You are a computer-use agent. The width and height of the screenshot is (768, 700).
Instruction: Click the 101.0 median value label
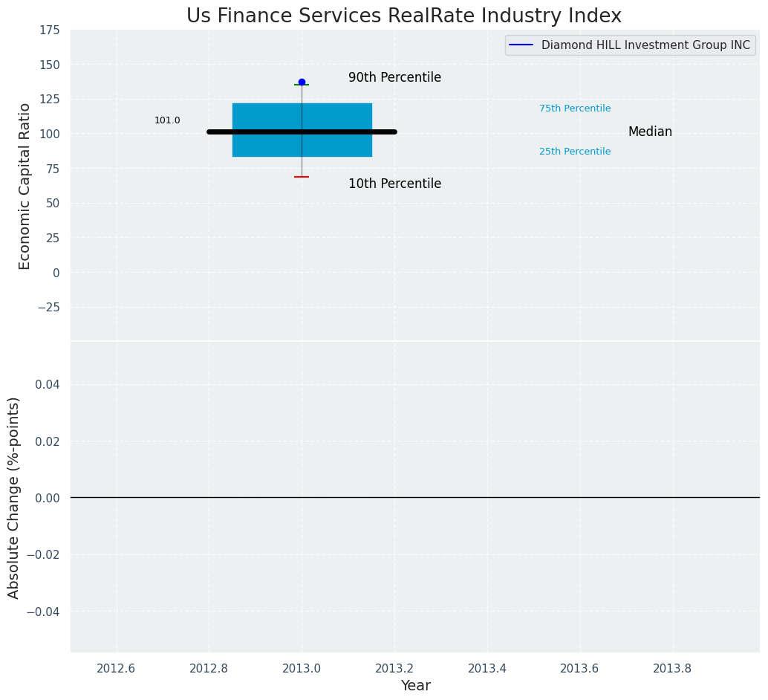tap(167, 120)
